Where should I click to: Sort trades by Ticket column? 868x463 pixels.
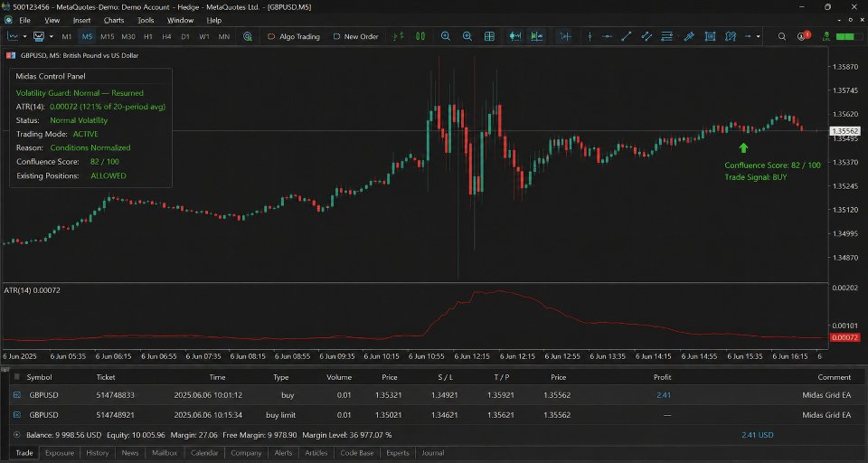coord(106,377)
